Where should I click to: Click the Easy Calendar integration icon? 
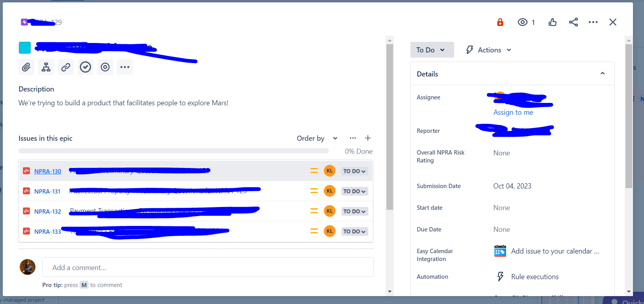point(500,251)
